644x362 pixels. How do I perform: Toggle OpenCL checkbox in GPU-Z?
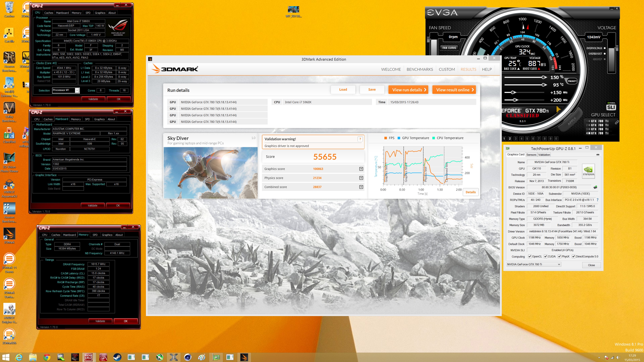(529, 256)
